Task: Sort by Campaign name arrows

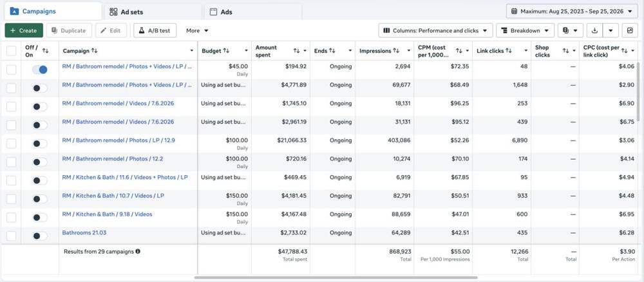Action: coord(95,50)
